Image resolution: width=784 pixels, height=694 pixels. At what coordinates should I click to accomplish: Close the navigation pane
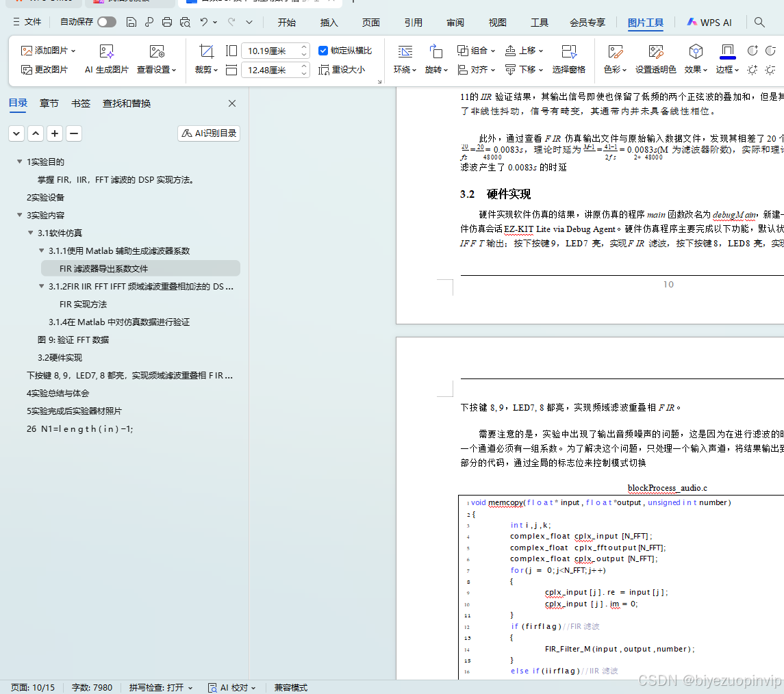point(232,103)
